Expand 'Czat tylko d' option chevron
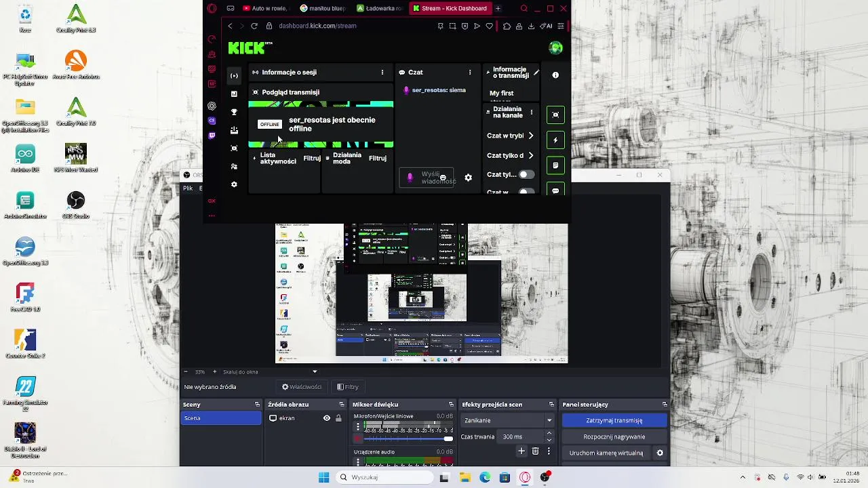 pos(531,155)
